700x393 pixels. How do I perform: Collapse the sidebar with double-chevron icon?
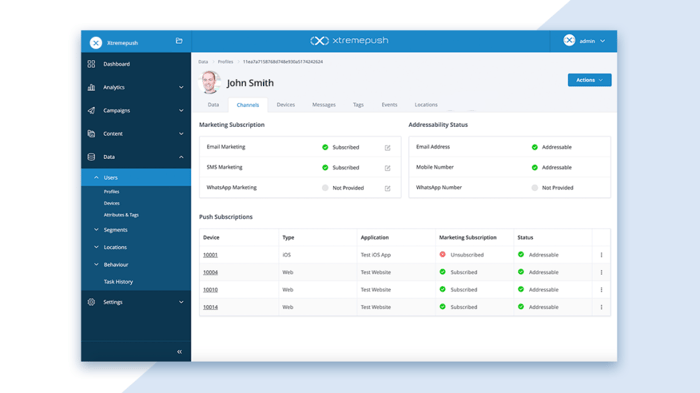(179, 352)
